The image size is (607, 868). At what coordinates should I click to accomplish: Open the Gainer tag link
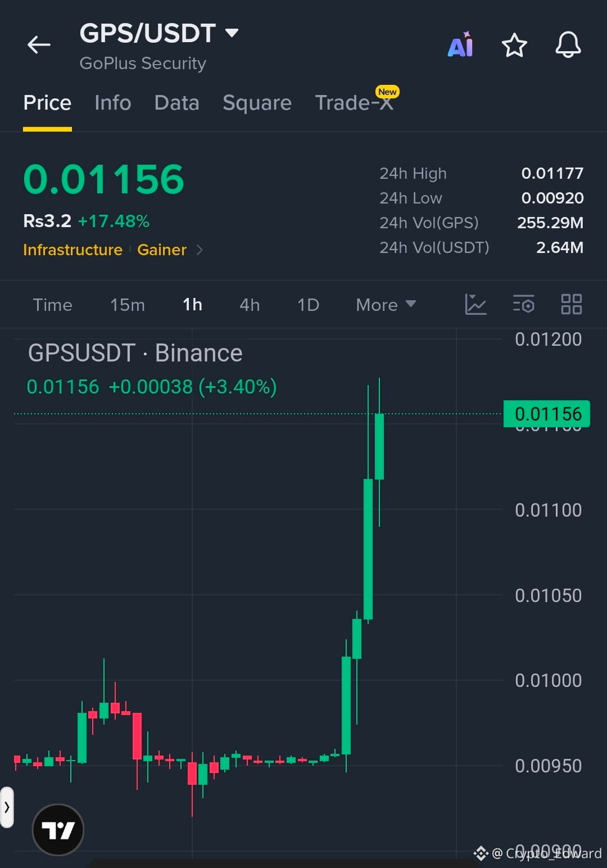tap(162, 250)
